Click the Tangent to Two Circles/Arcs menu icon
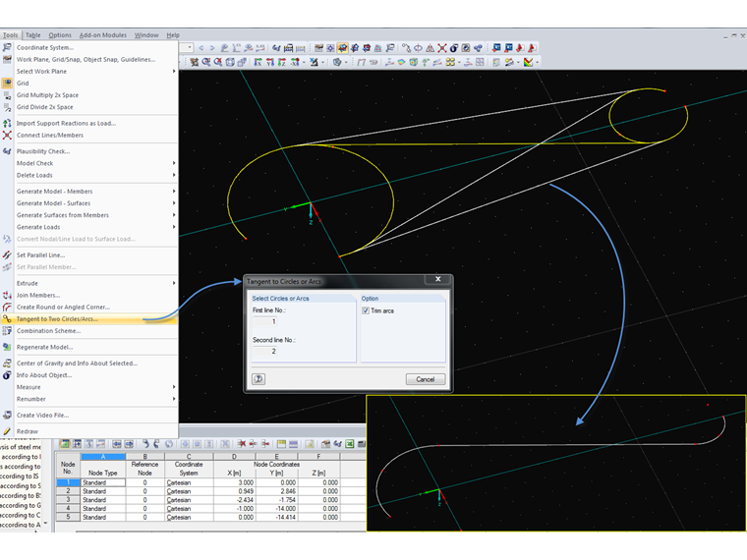The height and width of the screenshot is (560, 747). [x=7, y=318]
